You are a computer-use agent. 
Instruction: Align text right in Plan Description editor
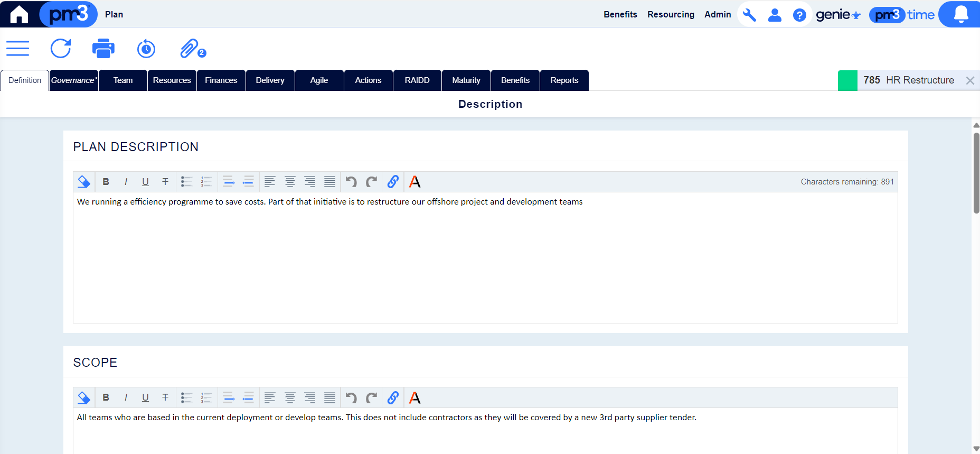point(310,182)
